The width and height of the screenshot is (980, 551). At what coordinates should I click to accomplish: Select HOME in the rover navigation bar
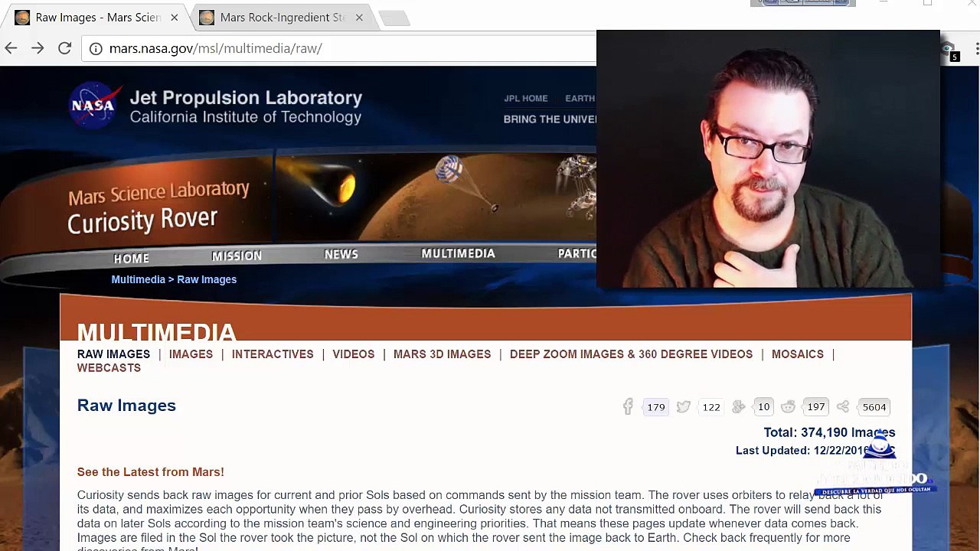click(132, 259)
